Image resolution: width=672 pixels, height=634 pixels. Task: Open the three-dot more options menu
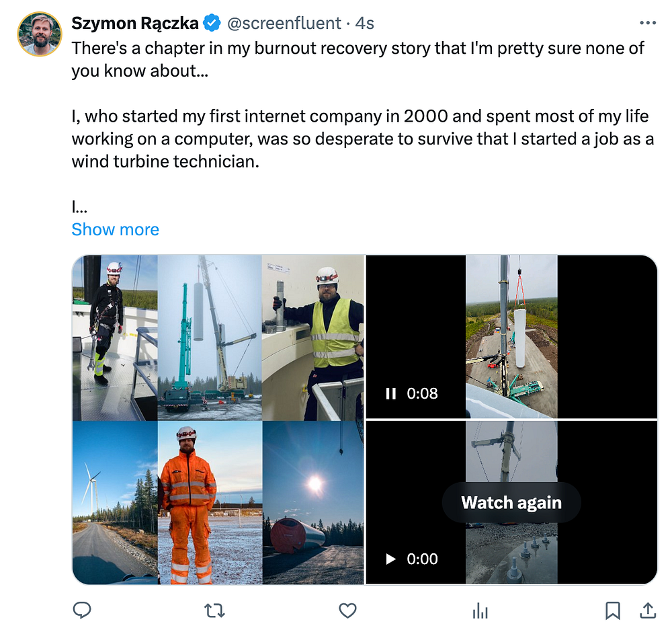click(x=647, y=24)
